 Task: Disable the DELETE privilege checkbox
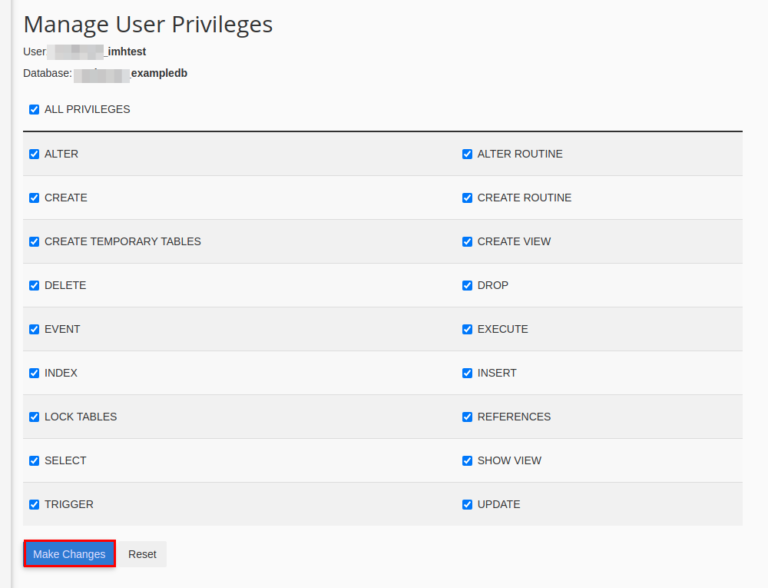point(34,286)
